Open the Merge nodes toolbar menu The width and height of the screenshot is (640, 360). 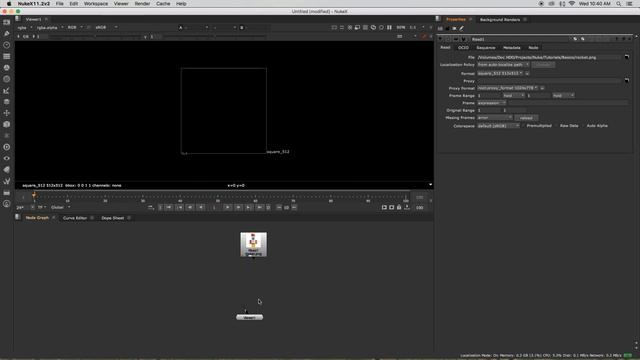(7, 102)
